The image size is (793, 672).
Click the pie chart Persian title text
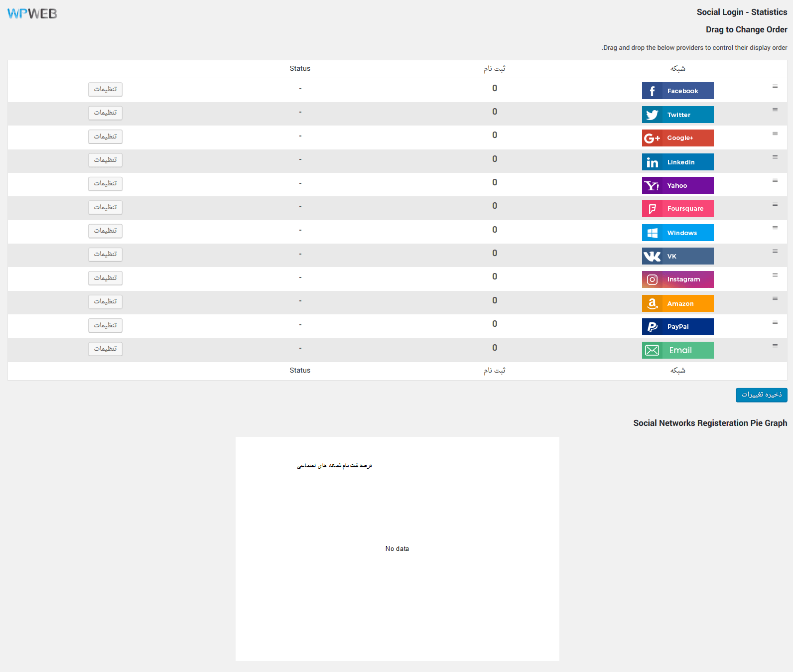[x=335, y=466]
